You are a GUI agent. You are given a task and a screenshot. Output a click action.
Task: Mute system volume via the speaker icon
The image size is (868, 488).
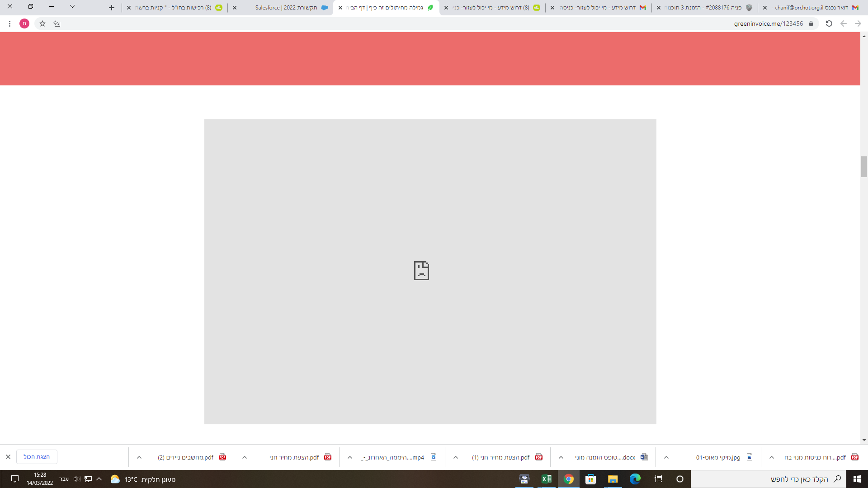(76, 479)
